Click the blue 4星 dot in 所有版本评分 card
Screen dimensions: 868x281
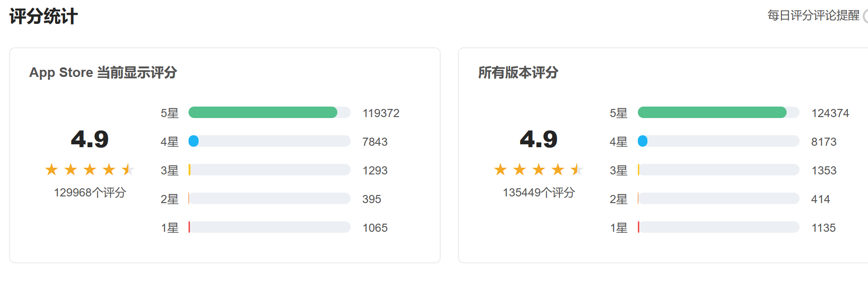coord(643,141)
